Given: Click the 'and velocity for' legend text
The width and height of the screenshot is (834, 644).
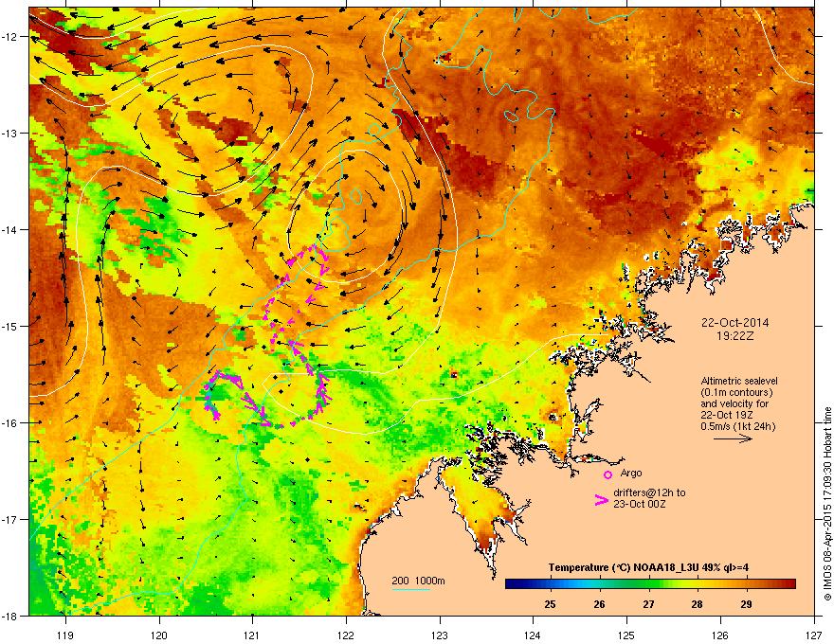Looking at the screenshot, I should [x=734, y=403].
